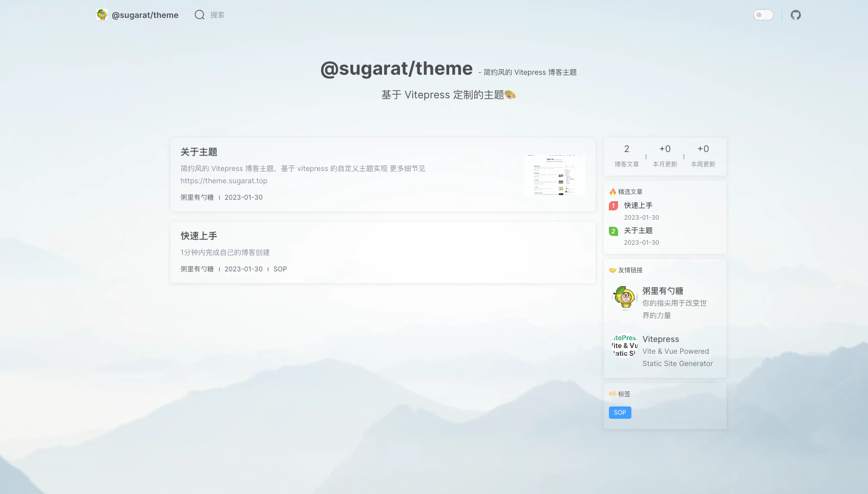Click the search magnifier icon

(199, 15)
